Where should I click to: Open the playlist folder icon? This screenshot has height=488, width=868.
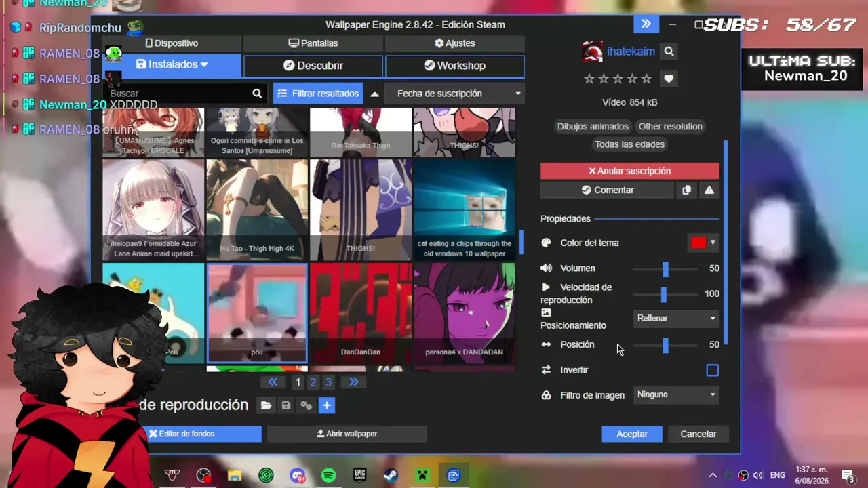[266, 405]
